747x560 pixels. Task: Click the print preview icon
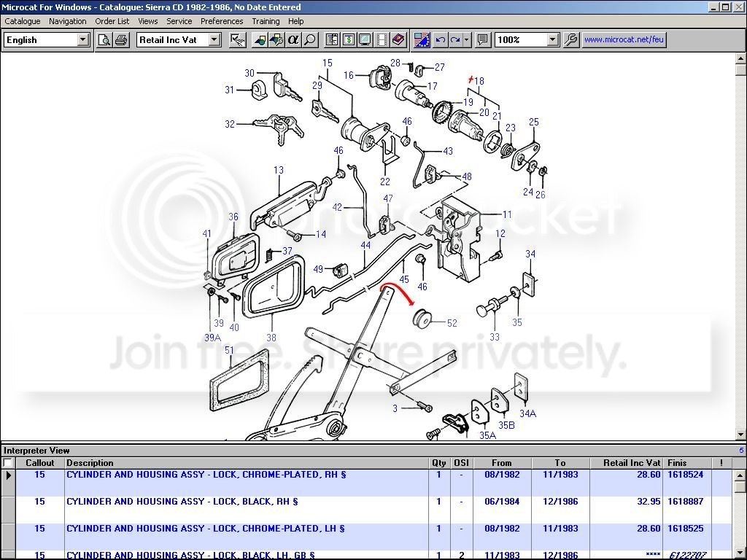point(104,40)
